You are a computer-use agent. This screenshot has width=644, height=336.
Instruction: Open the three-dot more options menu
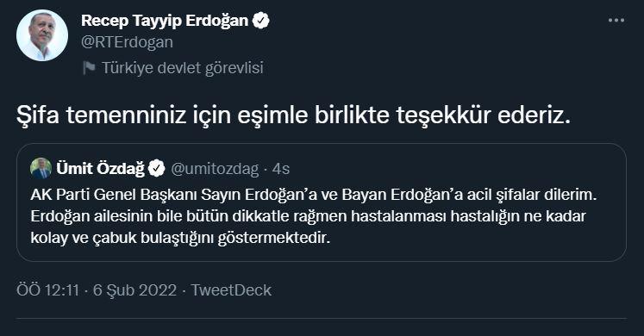coord(616,20)
